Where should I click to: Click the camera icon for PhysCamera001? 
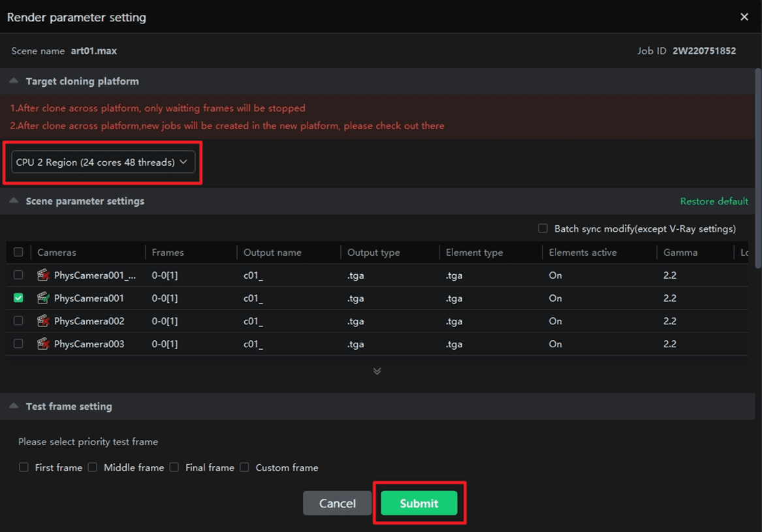[x=43, y=298]
